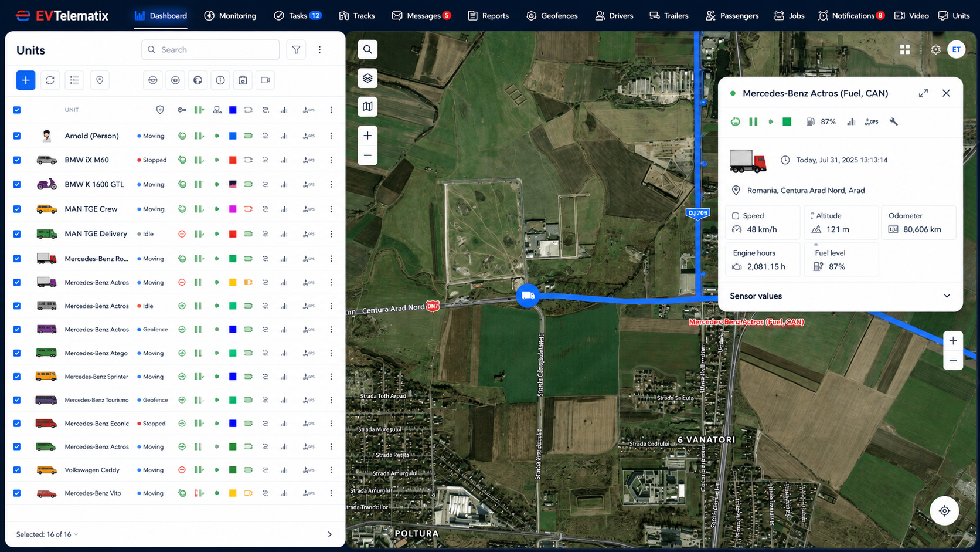Viewport: 980px width, 552px height.
Task: Open the Notifications tab
Action: coord(852,16)
